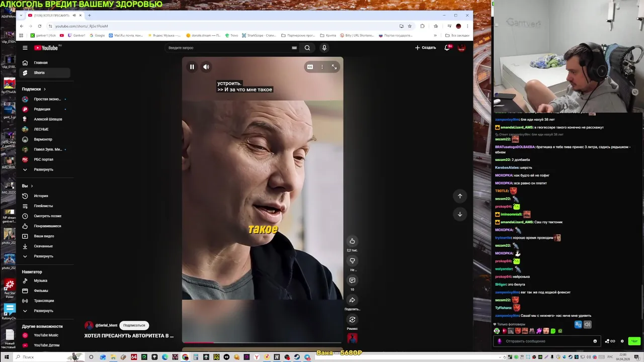644x362 pixels.
Task: Switch the Short to fullscreen
Action: (334, 67)
